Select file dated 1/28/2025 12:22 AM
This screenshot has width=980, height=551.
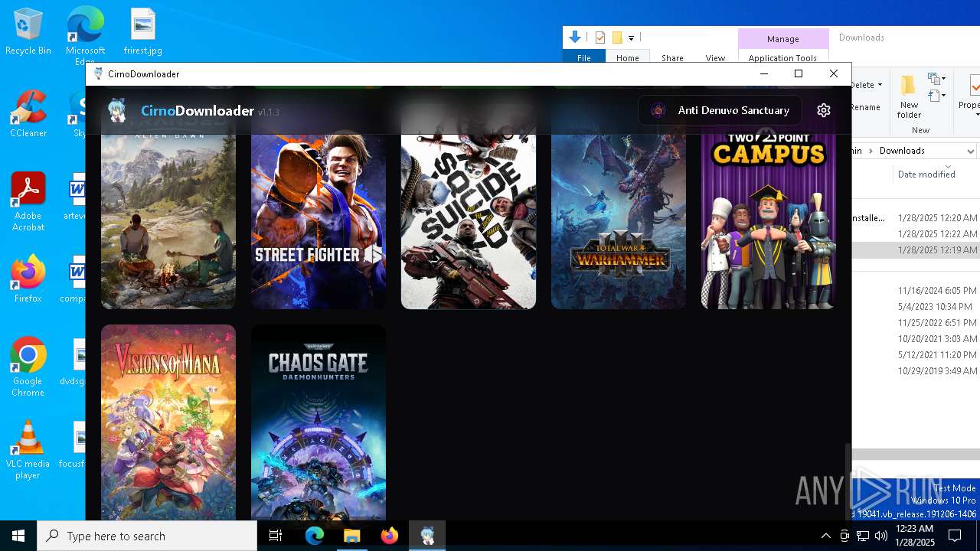(x=916, y=234)
